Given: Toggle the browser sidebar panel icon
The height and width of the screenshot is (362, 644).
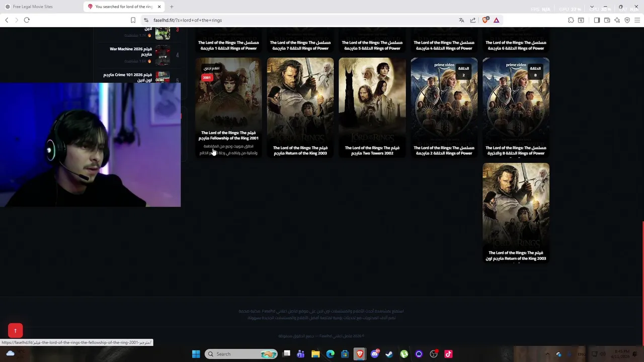Looking at the screenshot, I should pos(597,20).
